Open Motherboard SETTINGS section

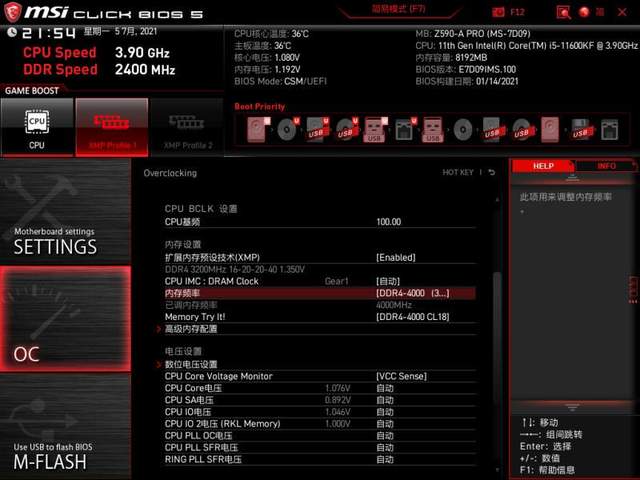click(65, 211)
